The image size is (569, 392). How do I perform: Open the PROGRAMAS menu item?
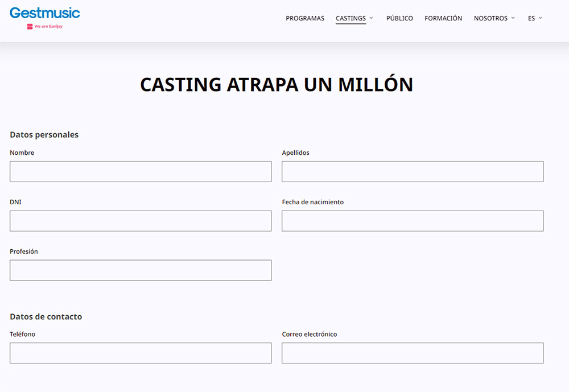pos(305,18)
